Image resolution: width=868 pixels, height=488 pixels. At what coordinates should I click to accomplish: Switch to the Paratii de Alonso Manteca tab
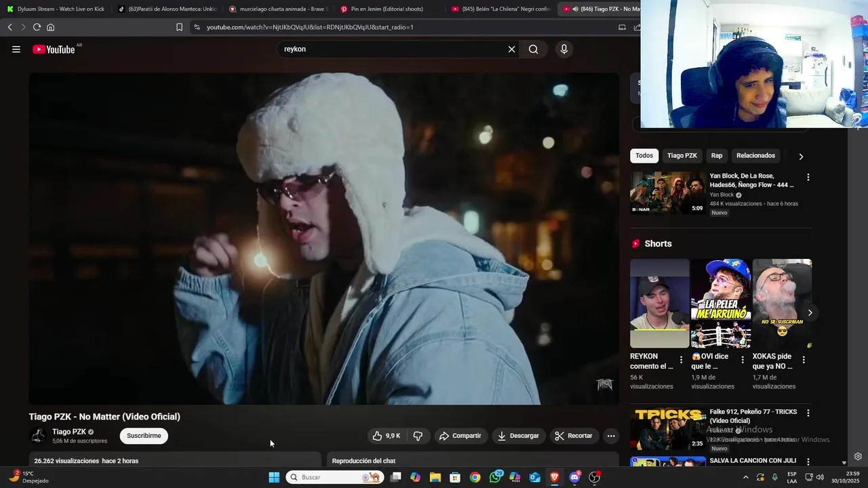coord(167,9)
